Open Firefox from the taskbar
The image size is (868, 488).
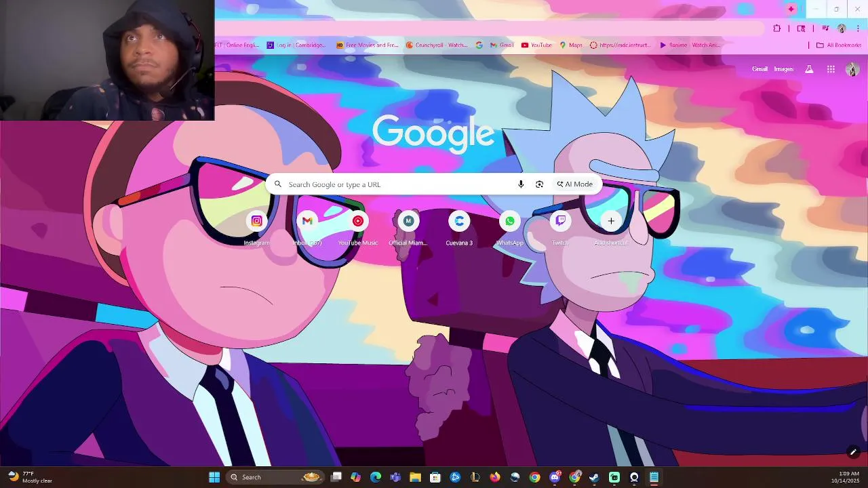[495, 477]
